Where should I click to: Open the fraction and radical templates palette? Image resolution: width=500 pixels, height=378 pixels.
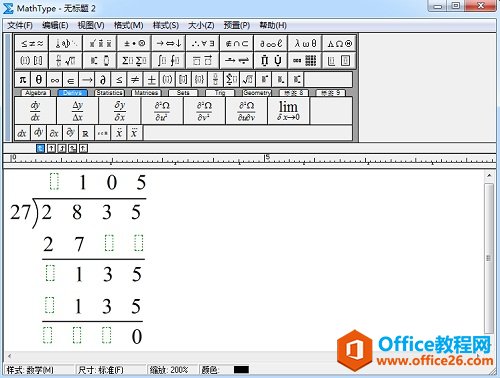click(66, 60)
